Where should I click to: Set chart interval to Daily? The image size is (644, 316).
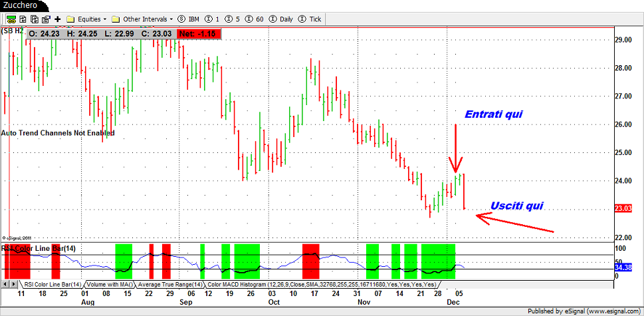coord(282,19)
